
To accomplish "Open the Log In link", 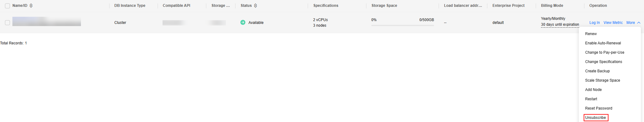I will [594, 23].
